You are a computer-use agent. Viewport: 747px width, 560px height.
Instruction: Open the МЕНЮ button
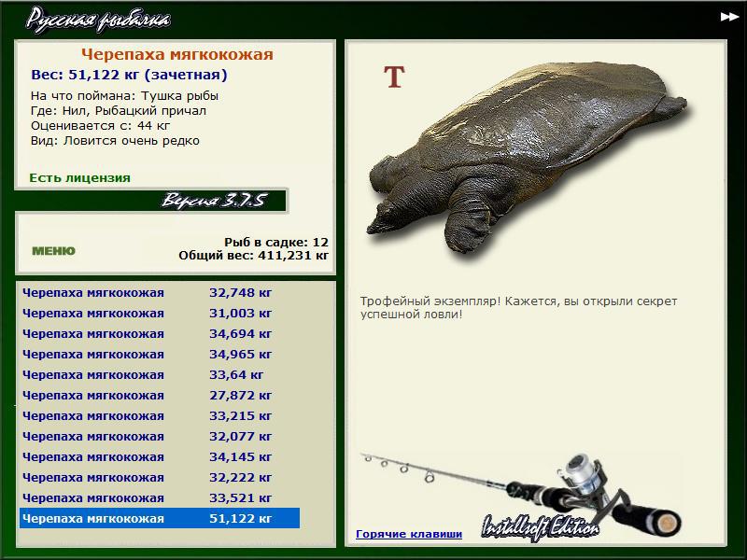pos(53,251)
